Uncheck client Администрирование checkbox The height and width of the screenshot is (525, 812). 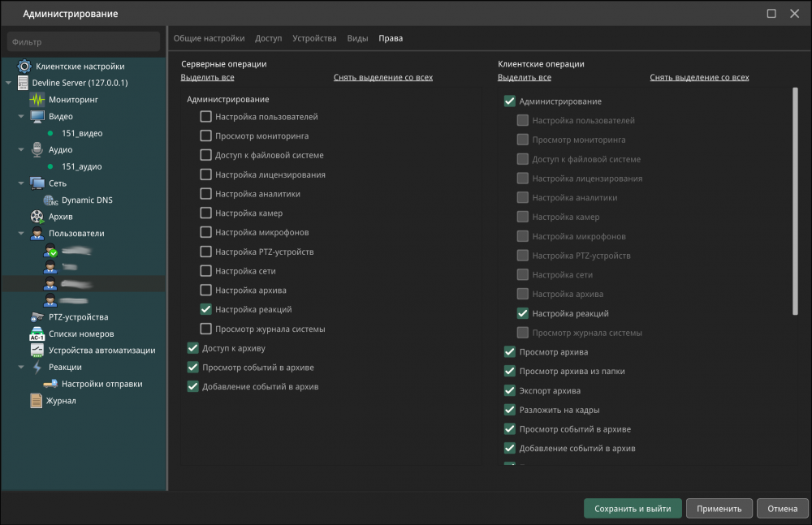(510, 101)
